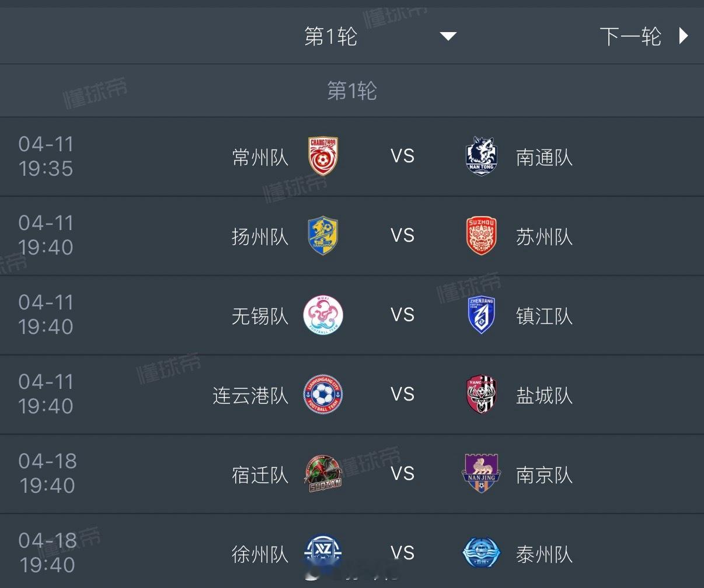
Task: Tap the Suzhou red lion crest
Action: point(481,236)
